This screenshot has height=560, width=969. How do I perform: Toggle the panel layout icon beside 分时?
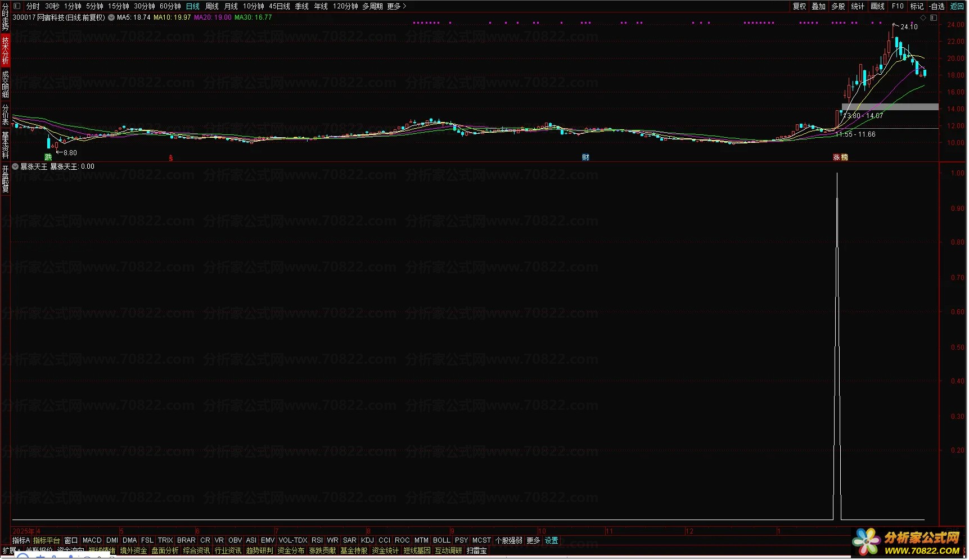pyautogui.click(x=16, y=6)
